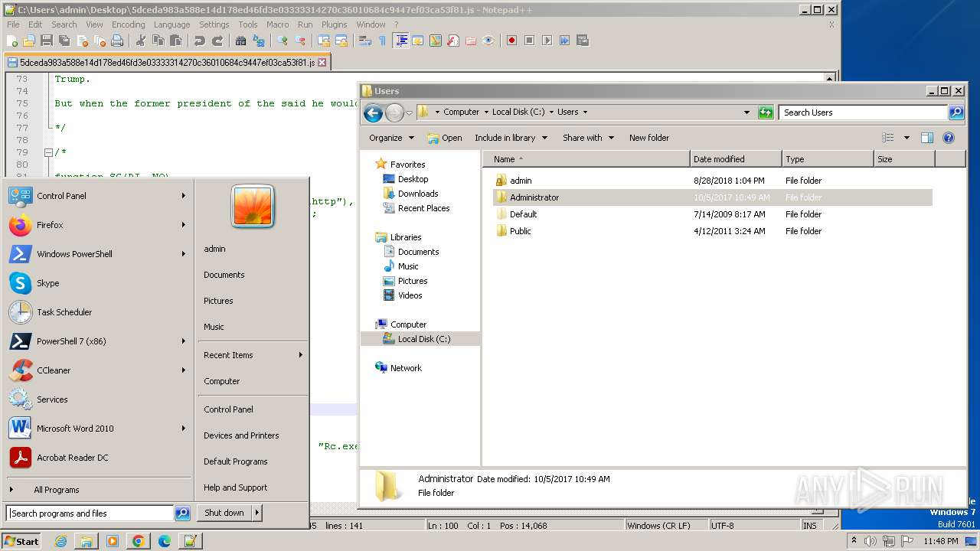
Task: Click Downloads in Favorites sidebar
Action: point(418,194)
